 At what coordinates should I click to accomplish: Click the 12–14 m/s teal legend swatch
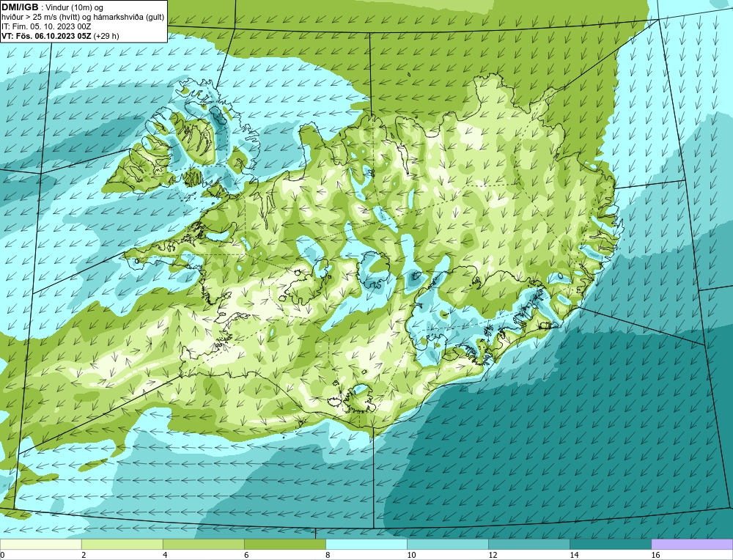528,544
